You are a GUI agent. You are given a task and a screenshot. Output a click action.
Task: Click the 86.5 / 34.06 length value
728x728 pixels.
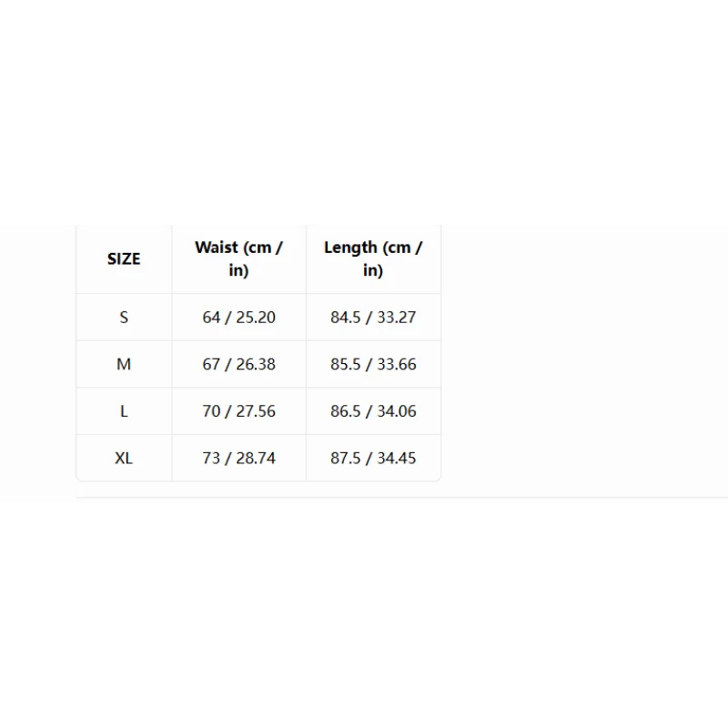373,411
